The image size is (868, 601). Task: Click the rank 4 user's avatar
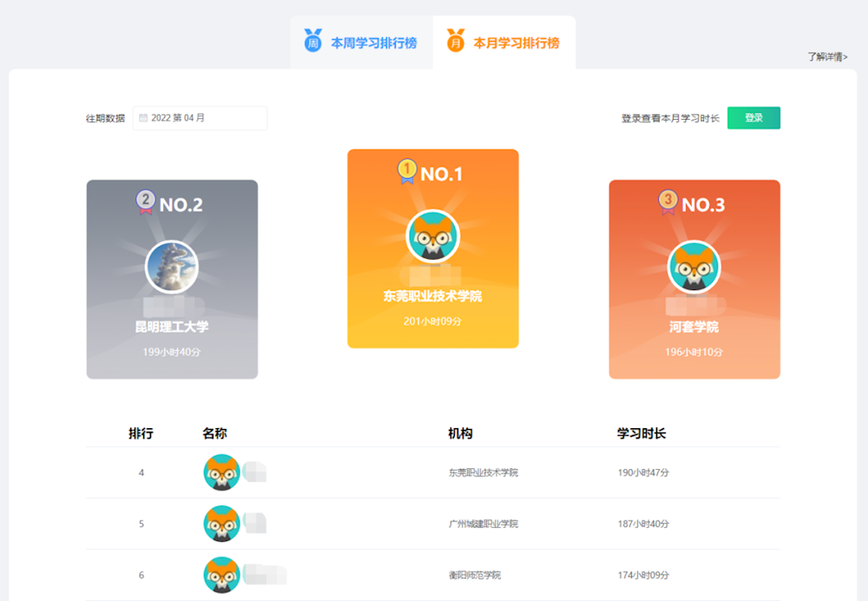point(221,472)
